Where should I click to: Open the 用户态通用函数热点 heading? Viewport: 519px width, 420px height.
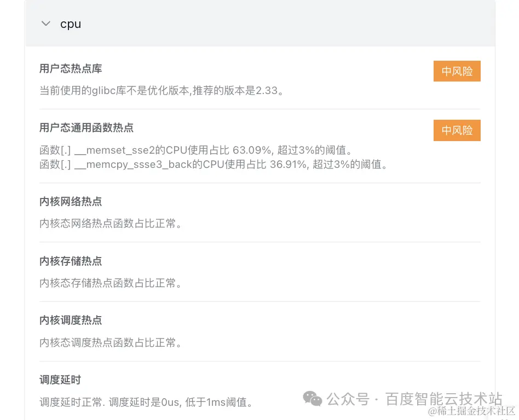86,128
